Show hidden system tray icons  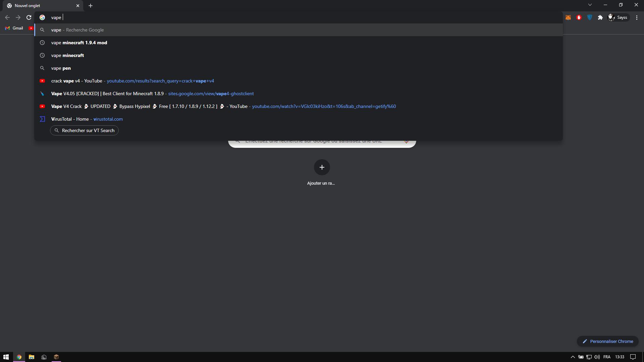(573, 357)
